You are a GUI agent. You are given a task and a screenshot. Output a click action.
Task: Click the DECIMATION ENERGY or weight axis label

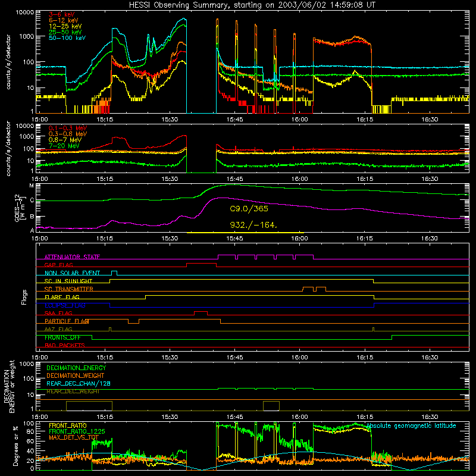pos(9,386)
